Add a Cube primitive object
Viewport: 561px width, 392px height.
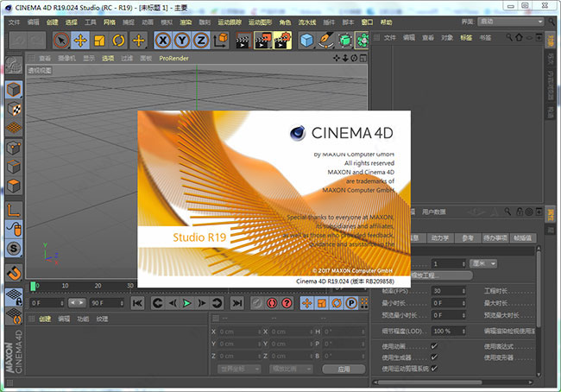307,40
